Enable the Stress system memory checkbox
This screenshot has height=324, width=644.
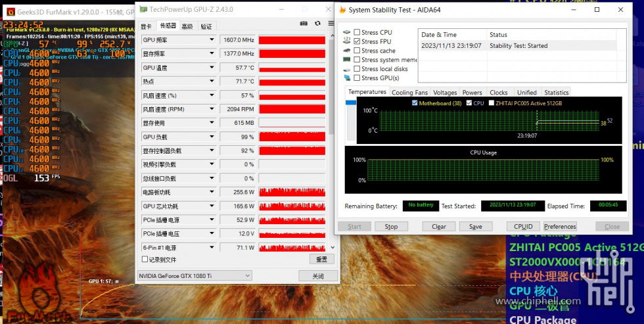(x=357, y=60)
